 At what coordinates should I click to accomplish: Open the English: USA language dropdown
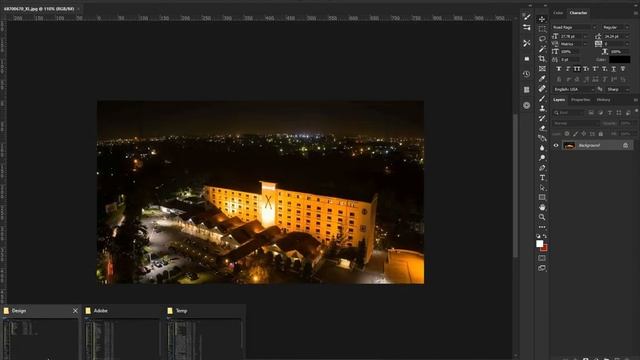[573, 89]
